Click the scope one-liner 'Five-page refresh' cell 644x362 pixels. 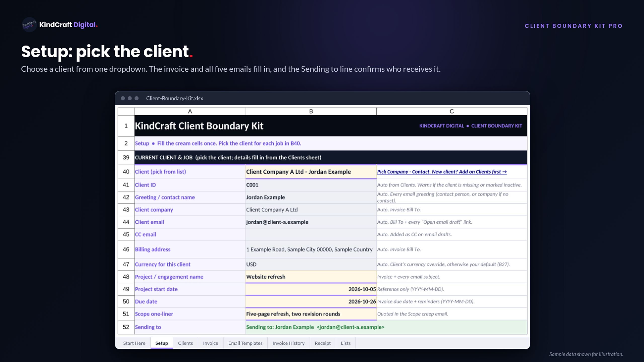[311, 314]
